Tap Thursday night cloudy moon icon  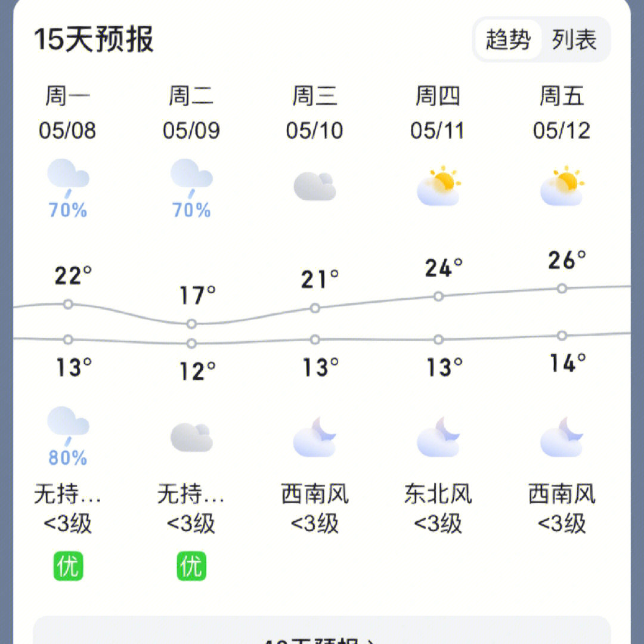pos(438,436)
